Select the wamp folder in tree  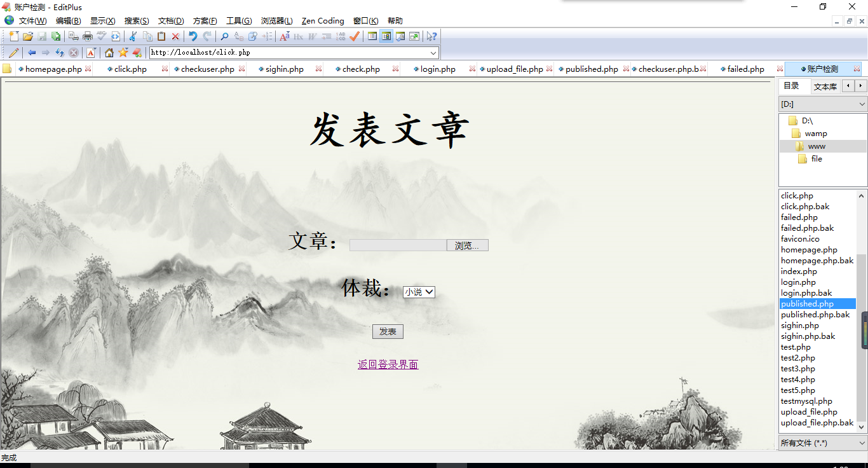click(x=816, y=134)
